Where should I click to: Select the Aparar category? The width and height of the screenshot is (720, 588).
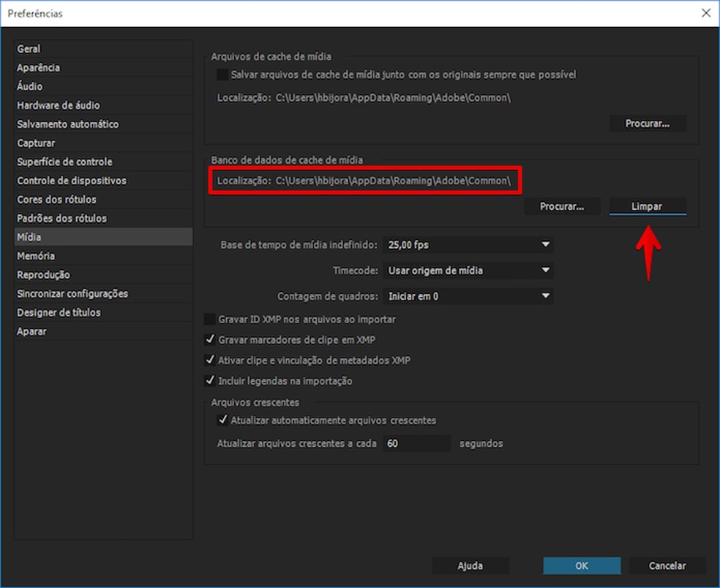point(103,331)
